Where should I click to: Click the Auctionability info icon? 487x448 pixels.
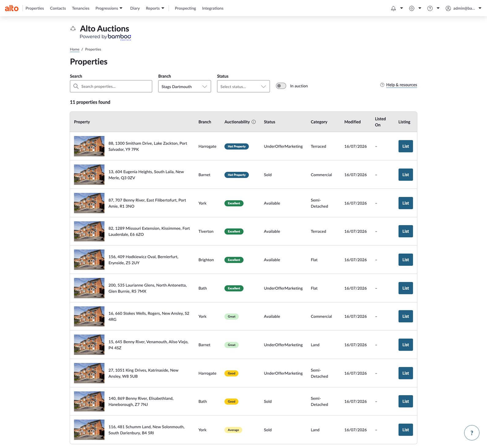254,122
